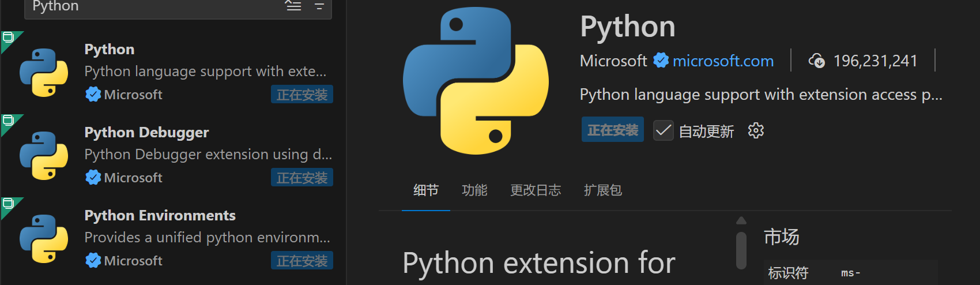Click the 市场 section heading
This screenshot has width=980, height=285.
pyautogui.click(x=781, y=237)
